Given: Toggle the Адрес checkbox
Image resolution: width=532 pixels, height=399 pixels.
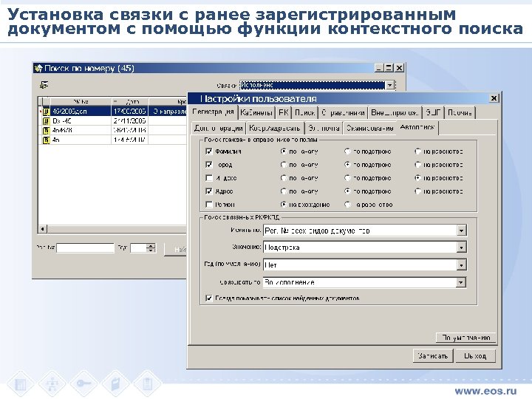Looking at the screenshot, I should pos(209,191).
